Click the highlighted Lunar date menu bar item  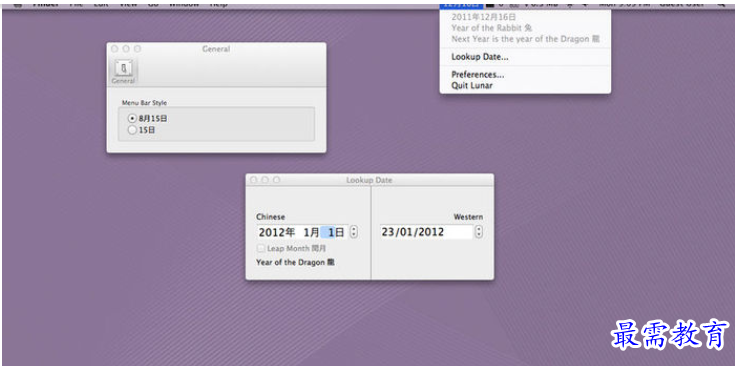[461, 4]
